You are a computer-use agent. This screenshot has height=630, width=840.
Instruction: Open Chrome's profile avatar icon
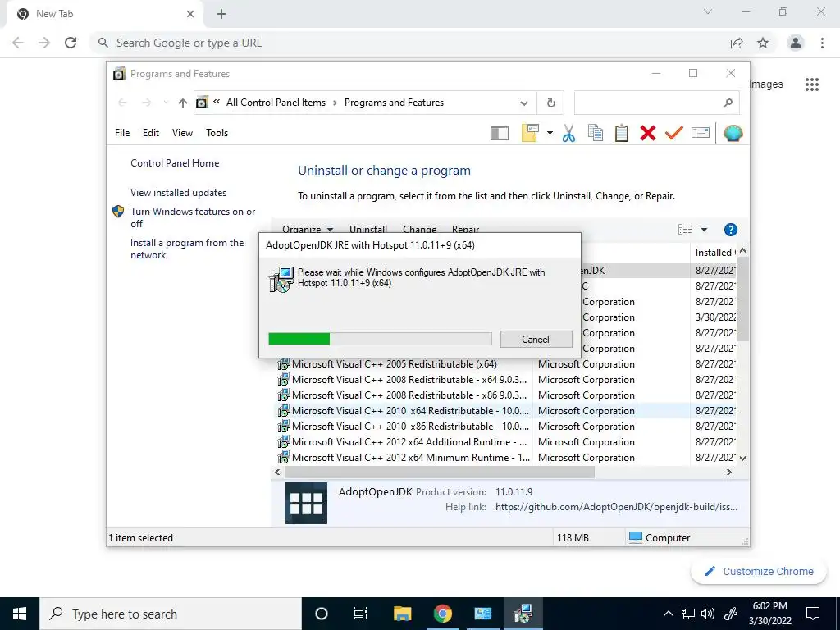tap(796, 43)
